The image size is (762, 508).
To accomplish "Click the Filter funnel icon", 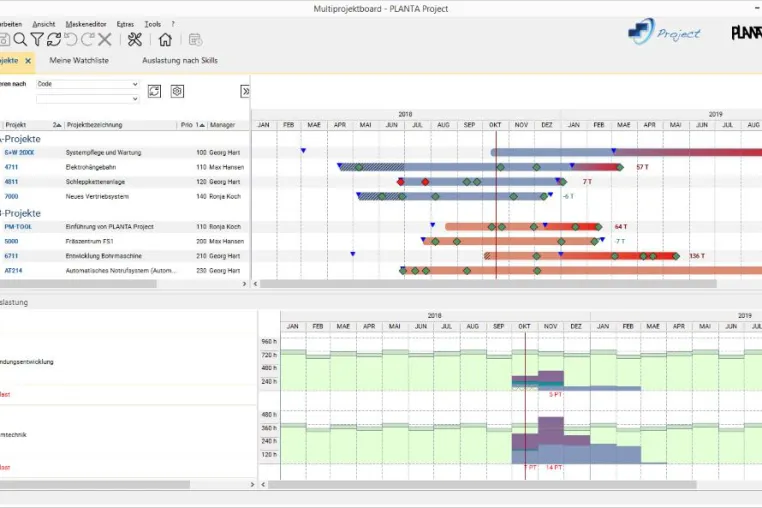I will (37, 39).
